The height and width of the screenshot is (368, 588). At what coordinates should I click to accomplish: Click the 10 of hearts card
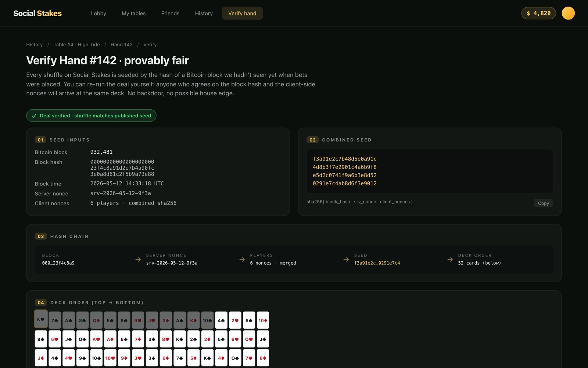coord(110,358)
